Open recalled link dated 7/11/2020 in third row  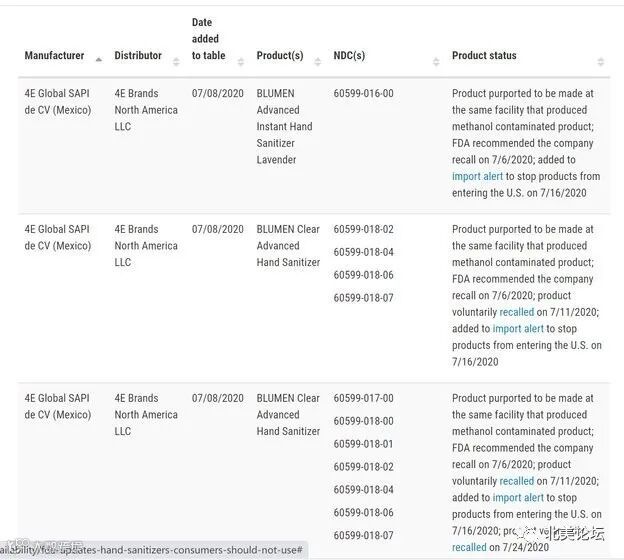(x=517, y=481)
